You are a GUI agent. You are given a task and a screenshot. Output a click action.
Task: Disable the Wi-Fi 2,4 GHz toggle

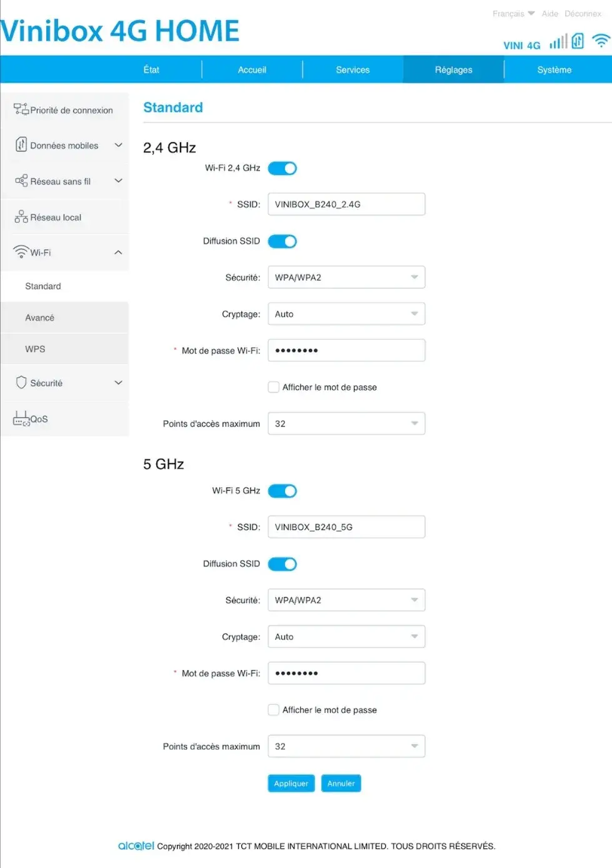[283, 168]
